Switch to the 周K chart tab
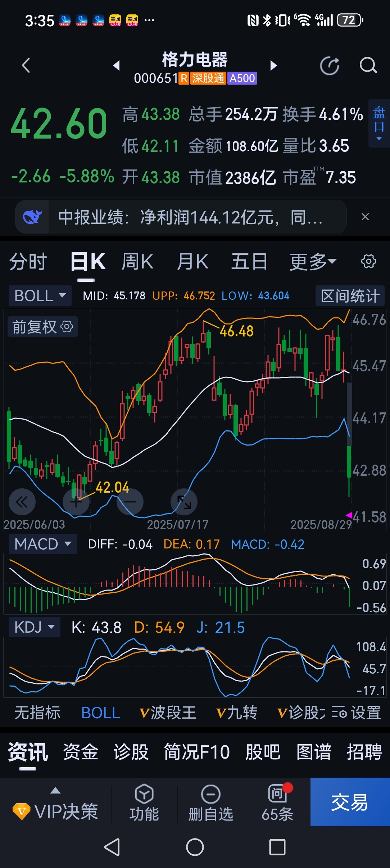The width and height of the screenshot is (390, 868). click(137, 261)
